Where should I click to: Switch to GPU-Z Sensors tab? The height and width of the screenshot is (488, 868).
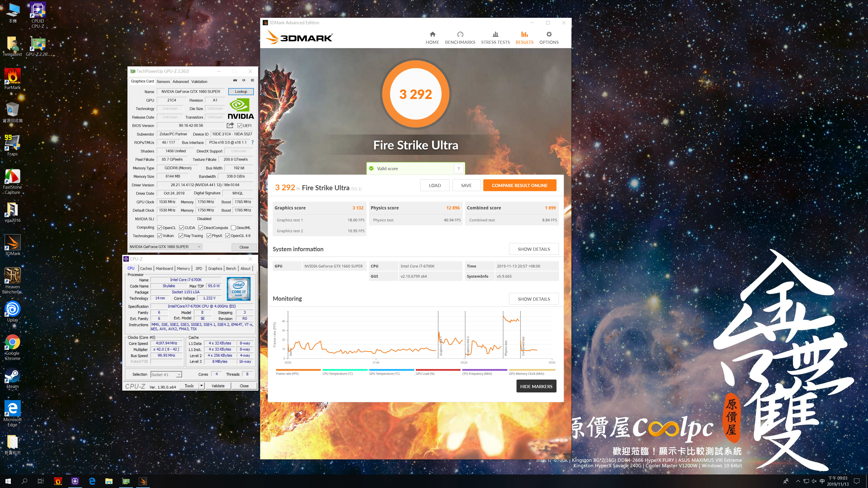(163, 82)
